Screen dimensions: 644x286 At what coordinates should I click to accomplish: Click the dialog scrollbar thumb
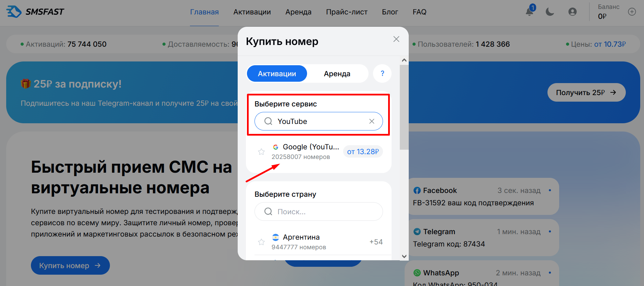(404, 107)
